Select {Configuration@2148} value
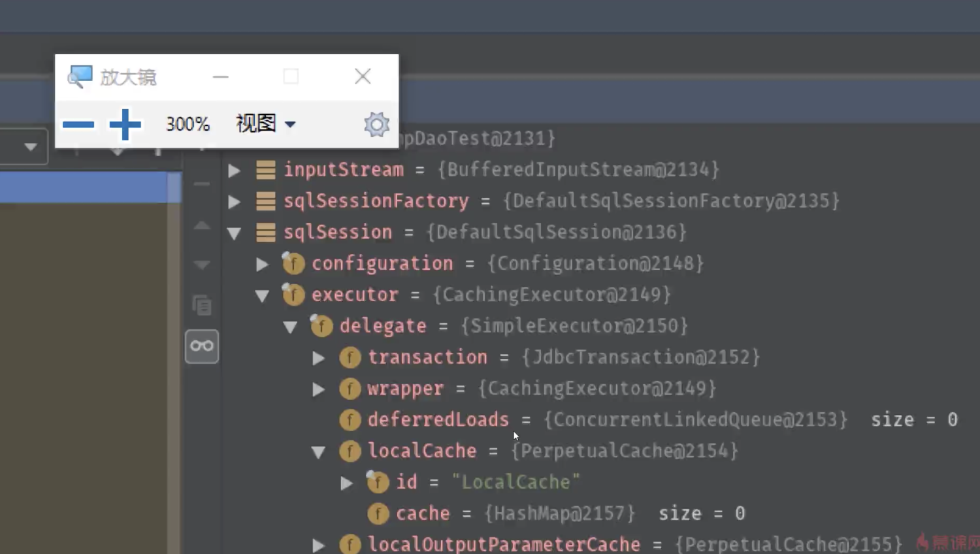The width and height of the screenshot is (980, 554). point(595,263)
